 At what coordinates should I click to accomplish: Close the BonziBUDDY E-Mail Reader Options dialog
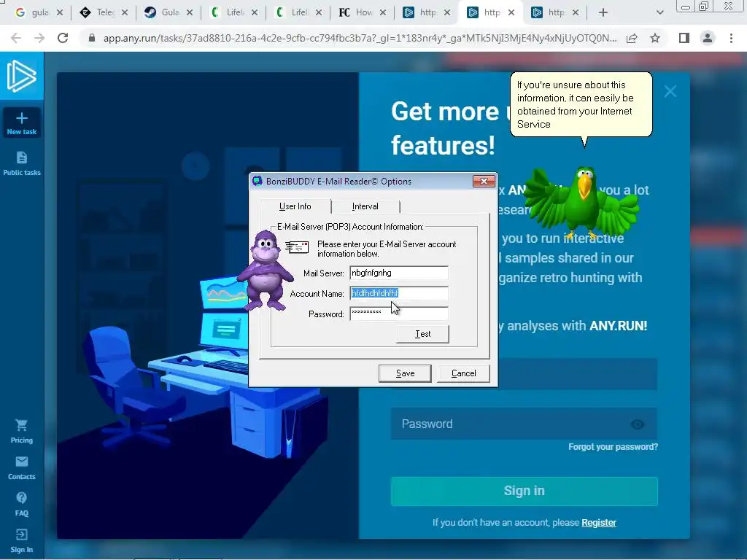click(484, 181)
